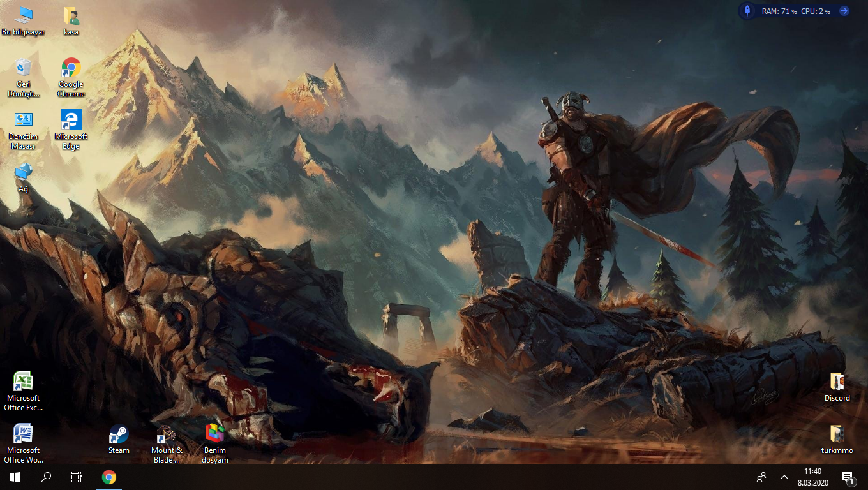Open the taskbar clock and date
The width and height of the screenshot is (868, 490).
812,477
